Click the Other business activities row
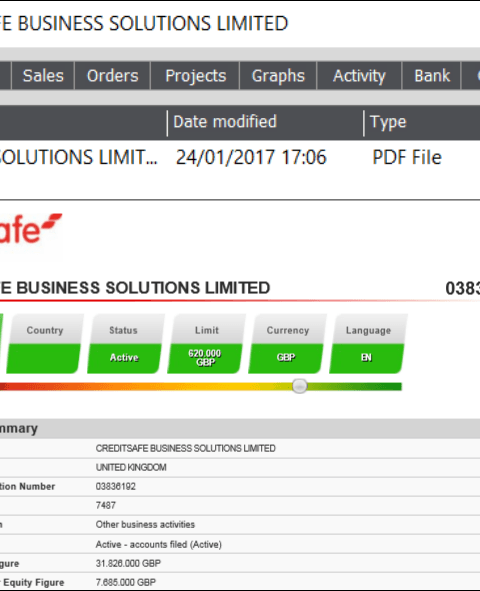Viewport: 480px width, 591px height. click(240, 525)
